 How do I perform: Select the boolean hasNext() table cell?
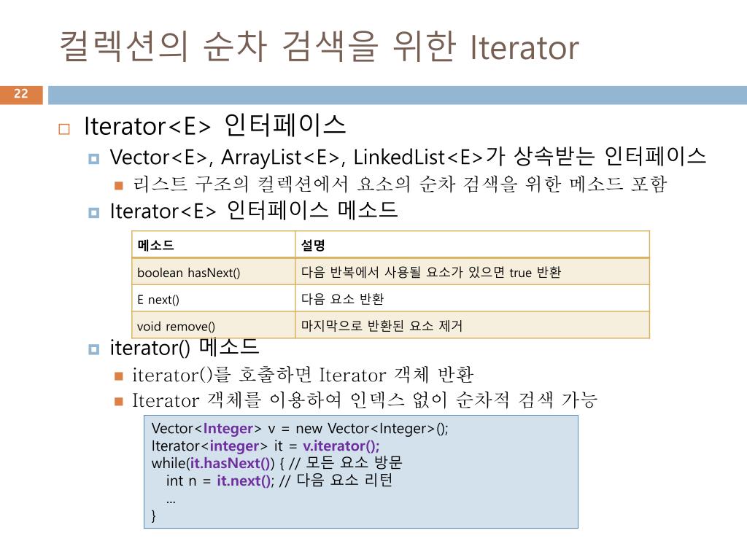214,272
